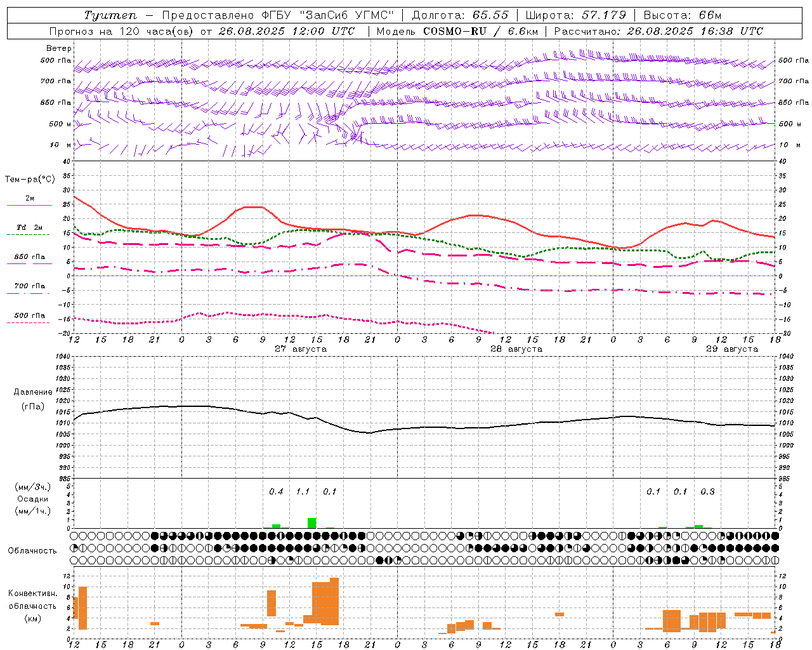Click the "(мм/3ч.)" precipitation unit label

point(32,487)
